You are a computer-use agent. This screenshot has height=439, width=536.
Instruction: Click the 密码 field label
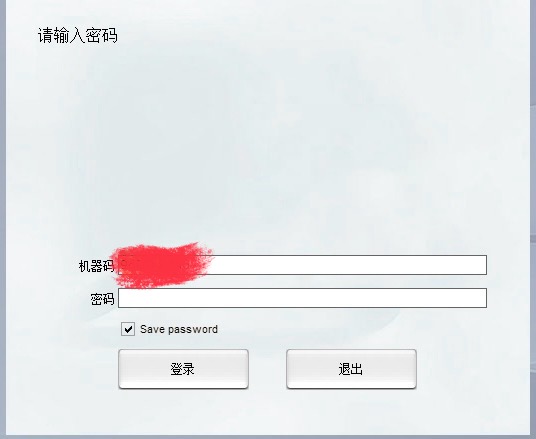coord(102,299)
